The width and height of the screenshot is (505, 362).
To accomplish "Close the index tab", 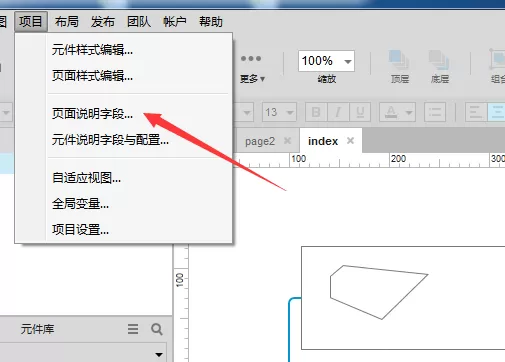I will pos(350,141).
